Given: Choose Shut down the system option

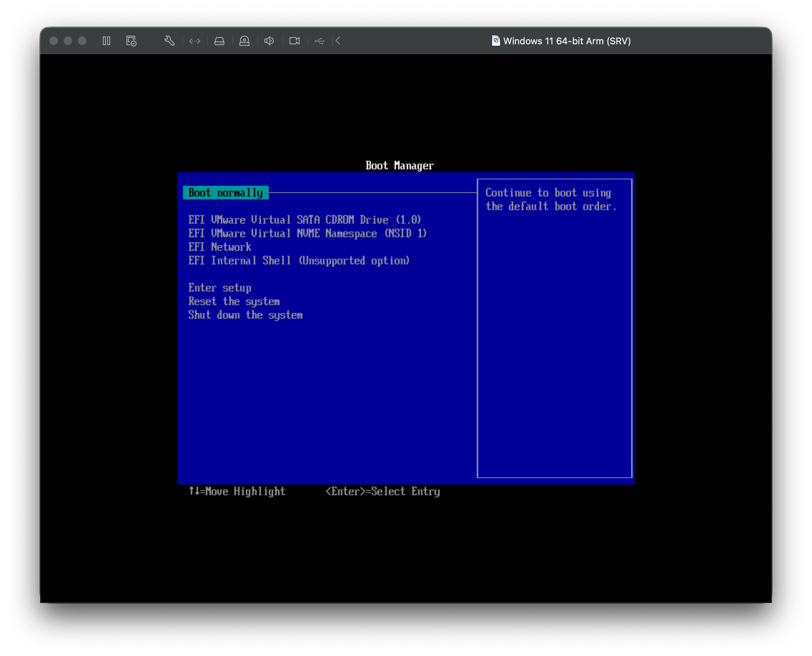Looking at the screenshot, I should (245, 315).
